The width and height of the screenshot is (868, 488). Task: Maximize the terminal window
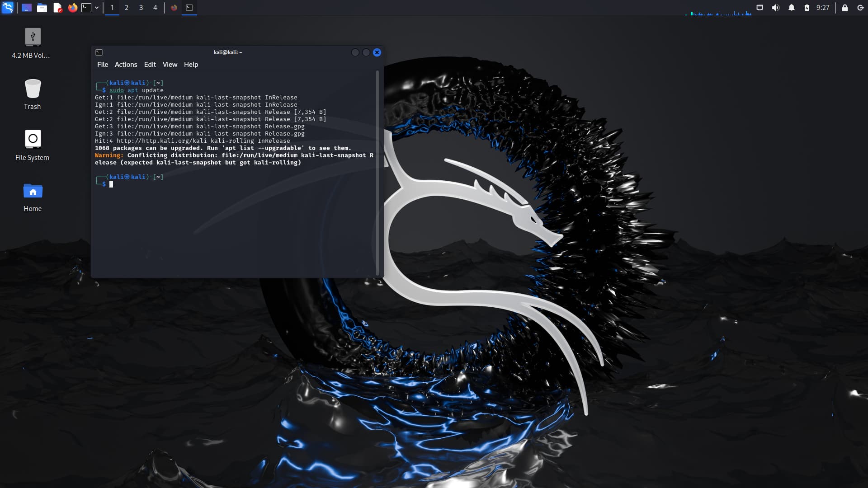coord(366,52)
